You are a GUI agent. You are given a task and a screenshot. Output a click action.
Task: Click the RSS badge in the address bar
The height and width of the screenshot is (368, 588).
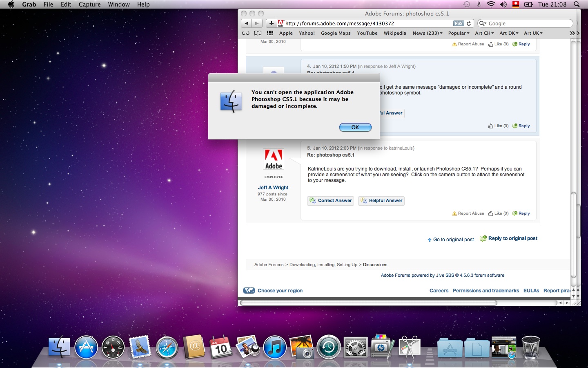click(459, 23)
